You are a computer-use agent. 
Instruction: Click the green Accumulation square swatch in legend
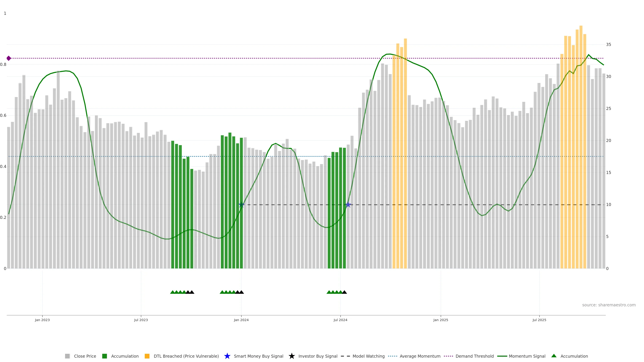pyautogui.click(x=104, y=356)
